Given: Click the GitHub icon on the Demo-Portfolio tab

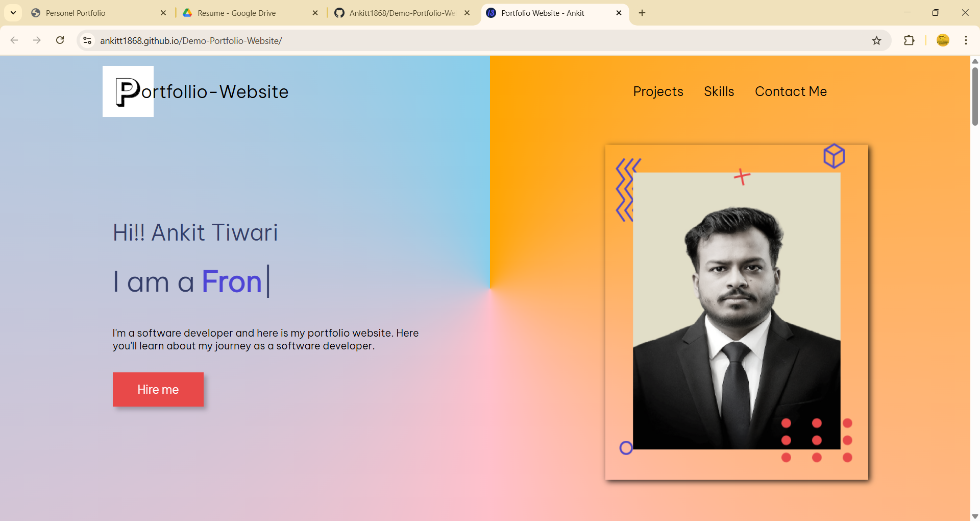Looking at the screenshot, I should pos(339,13).
